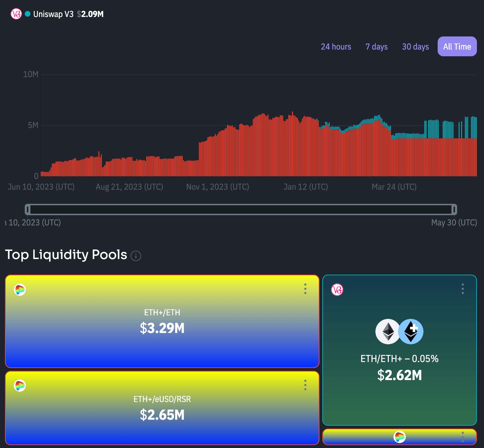
Task: Open the Top Liquidity Pools info icon
Action: (136, 255)
